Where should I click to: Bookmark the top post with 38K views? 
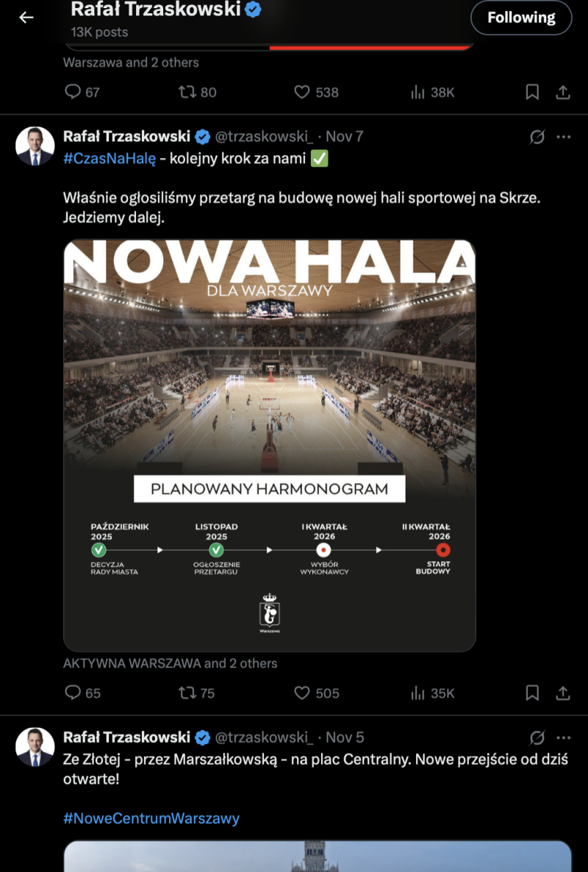pos(532,92)
